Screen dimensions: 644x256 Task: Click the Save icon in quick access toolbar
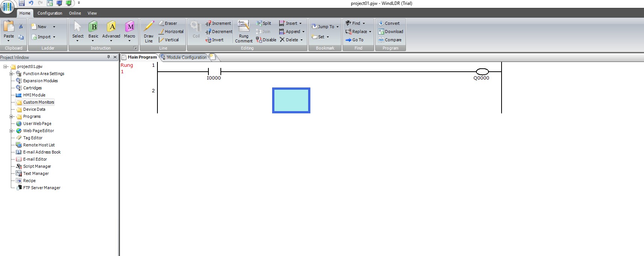point(22,3)
